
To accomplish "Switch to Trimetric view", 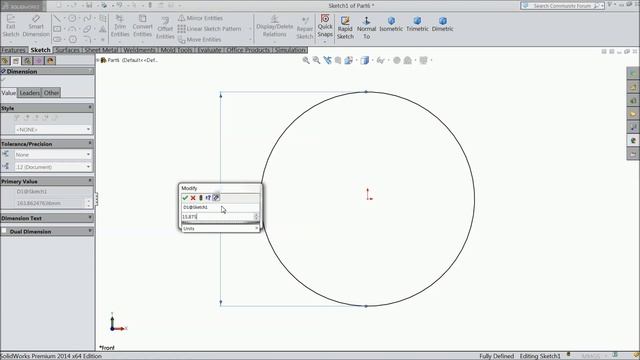I will [x=417, y=24].
